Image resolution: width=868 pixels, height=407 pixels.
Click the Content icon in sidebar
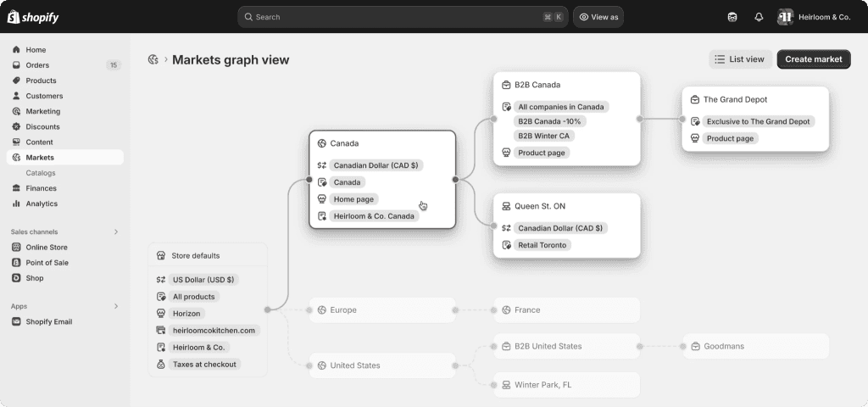point(16,142)
